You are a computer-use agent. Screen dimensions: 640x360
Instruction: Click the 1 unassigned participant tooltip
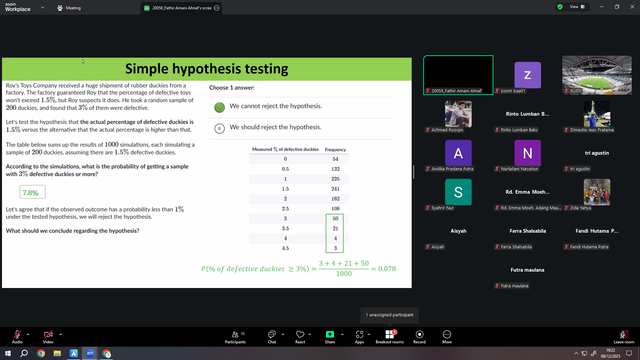(x=389, y=315)
